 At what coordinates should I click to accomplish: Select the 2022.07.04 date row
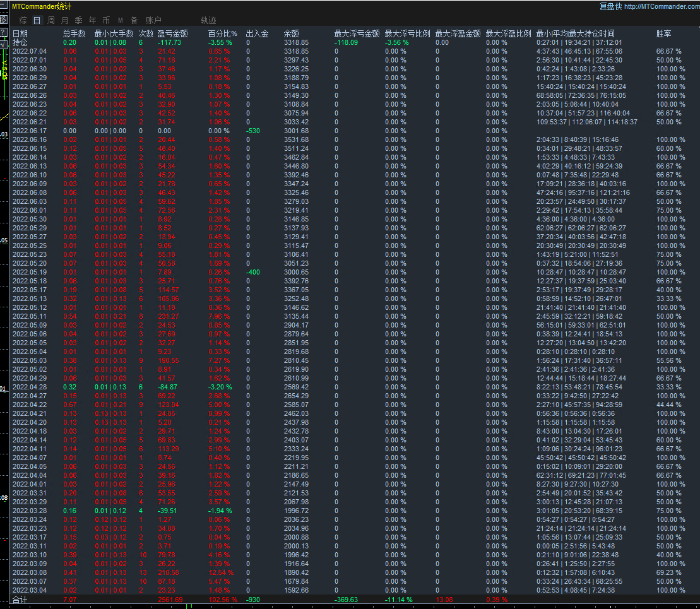(30, 51)
